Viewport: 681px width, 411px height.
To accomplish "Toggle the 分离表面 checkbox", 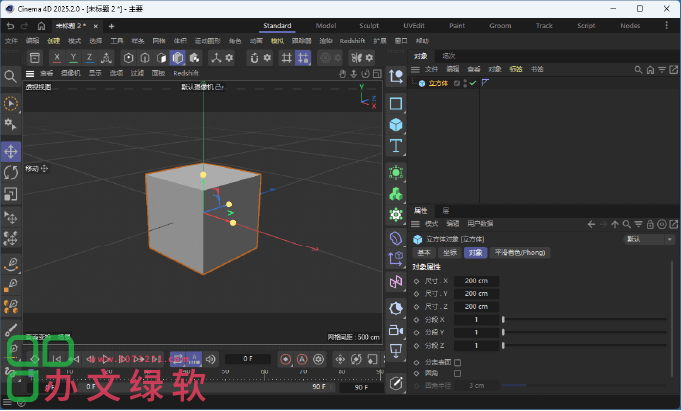I will [x=457, y=362].
